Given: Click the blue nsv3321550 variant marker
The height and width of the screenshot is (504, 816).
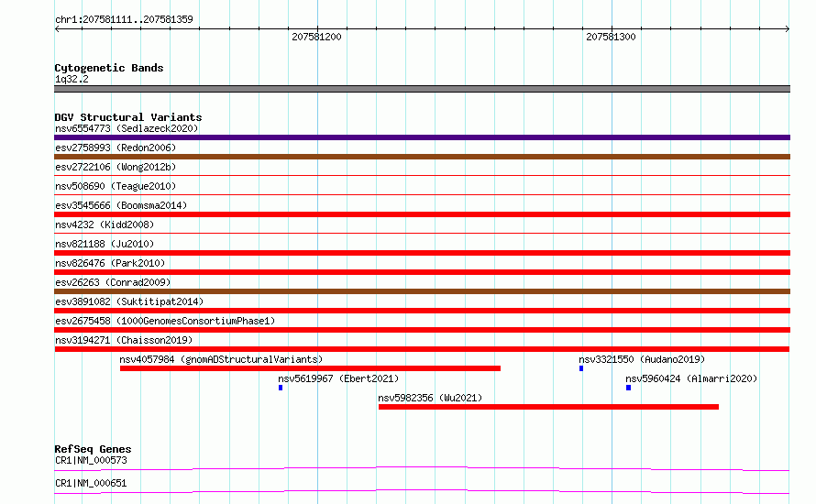Looking at the screenshot, I should point(581,368).
